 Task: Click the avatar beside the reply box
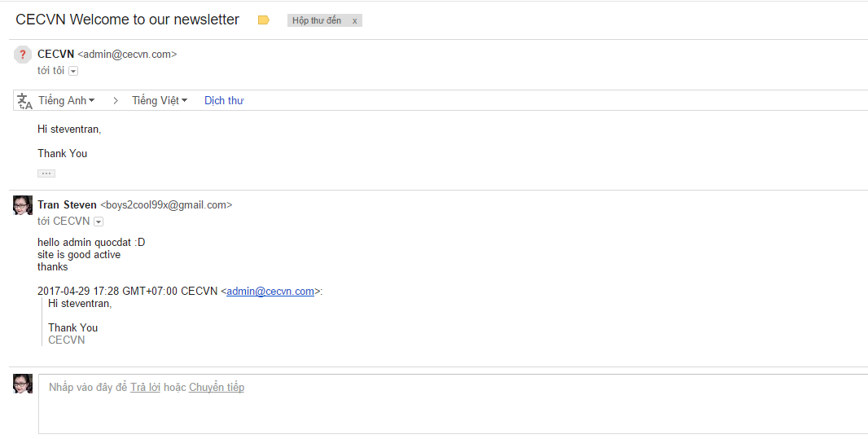tap(23, 384)
